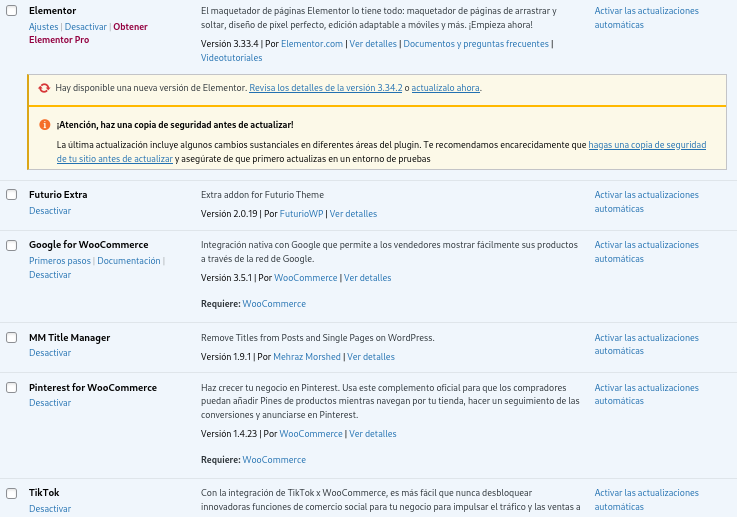The height and width of the screenshot is (517, 737).
Task: Click the Versión 3.5.1 text
Action: click(227, 278)
